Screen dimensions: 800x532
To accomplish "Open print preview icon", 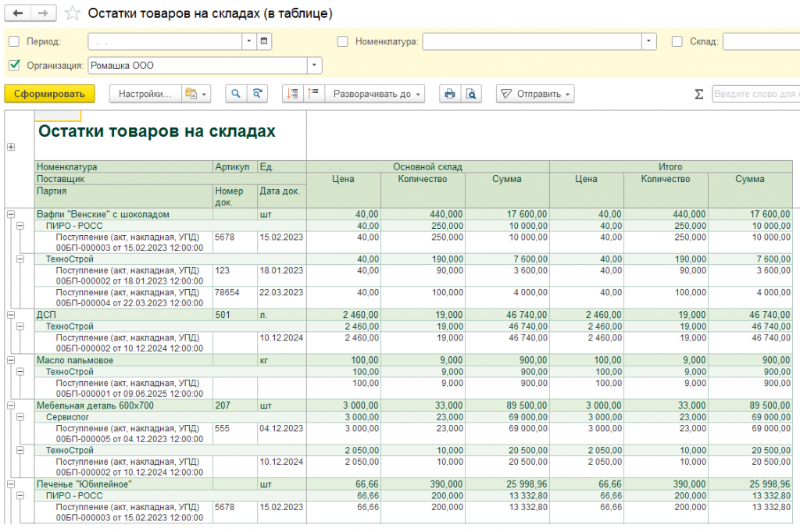I will [x=471, y=94].
